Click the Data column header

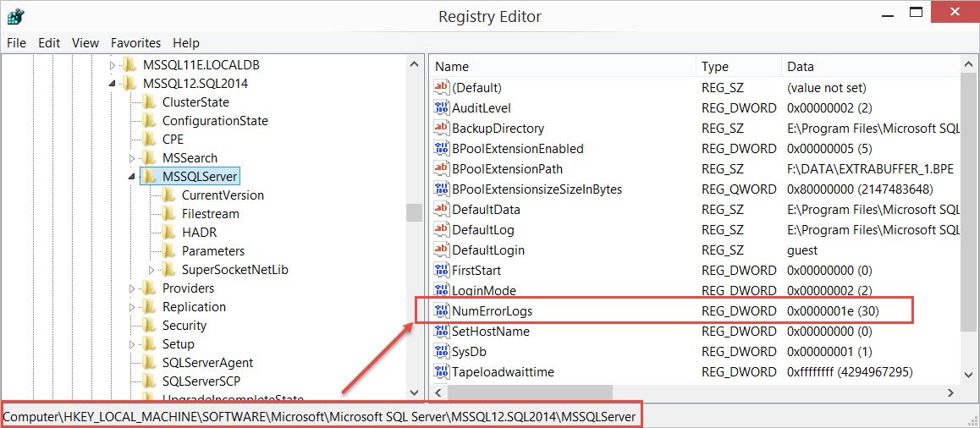pyautogui.click(x=870, y=66)
